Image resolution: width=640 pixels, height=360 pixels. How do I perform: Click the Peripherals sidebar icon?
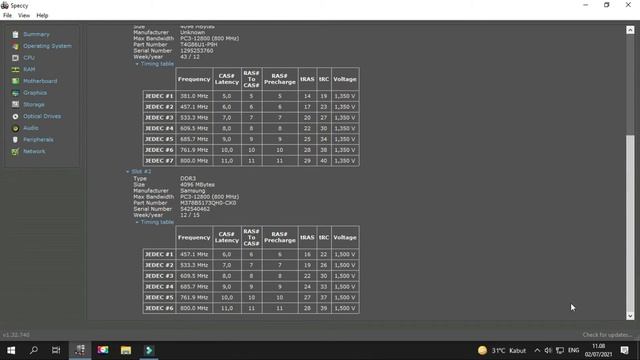(x=15, y=140)
